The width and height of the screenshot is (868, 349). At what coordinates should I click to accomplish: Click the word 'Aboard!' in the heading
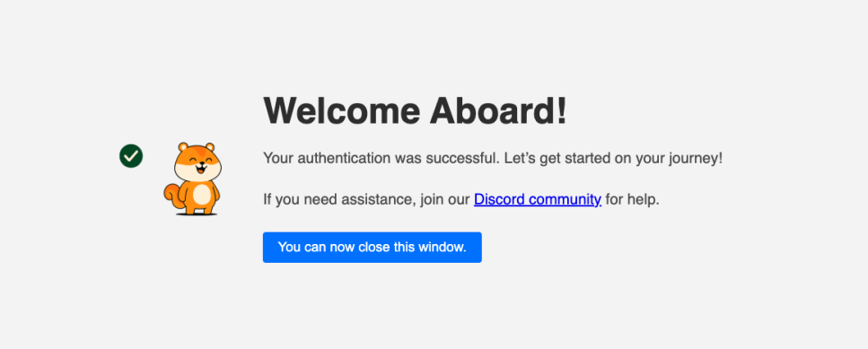(x=499, y=110)
